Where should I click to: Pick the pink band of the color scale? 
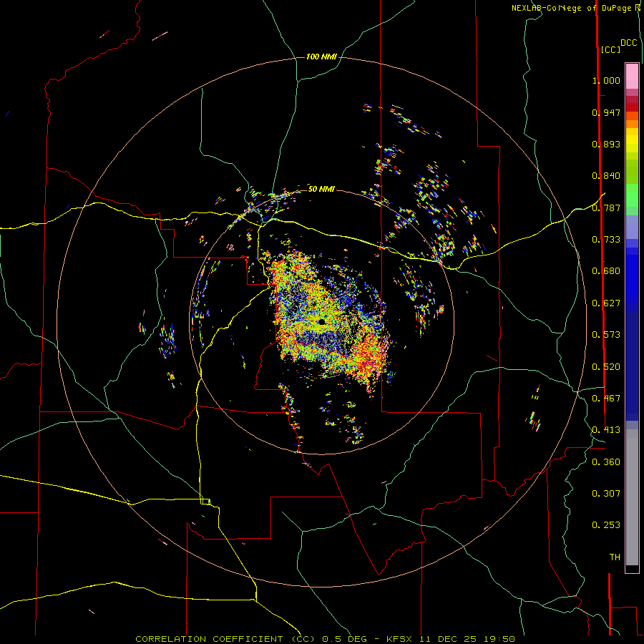pos(632,76)
